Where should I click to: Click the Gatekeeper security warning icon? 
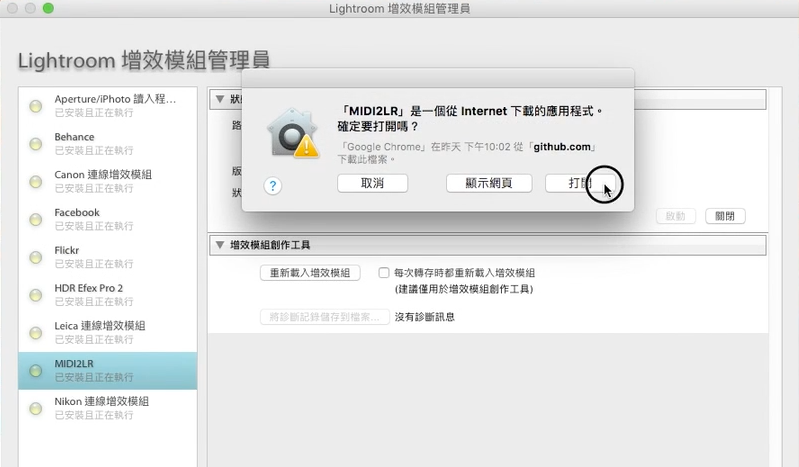tap(293, 133)
